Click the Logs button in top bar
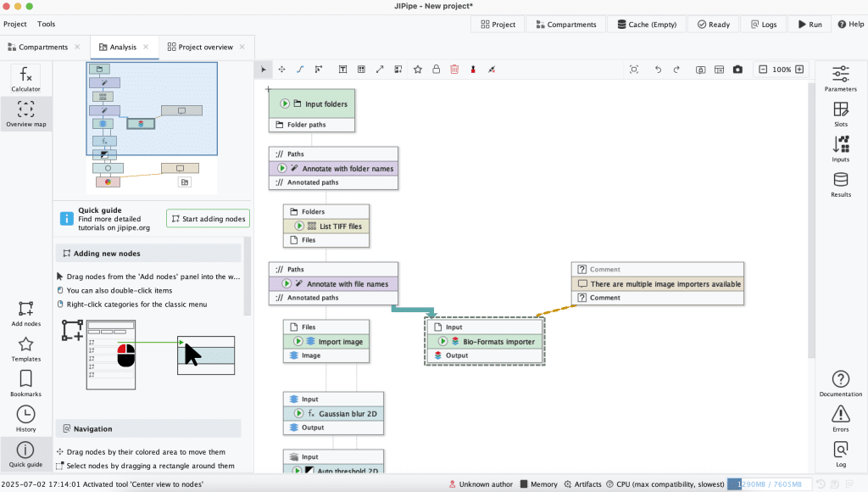The height and width of the screenshot is (492, 868). click(762, 25)
